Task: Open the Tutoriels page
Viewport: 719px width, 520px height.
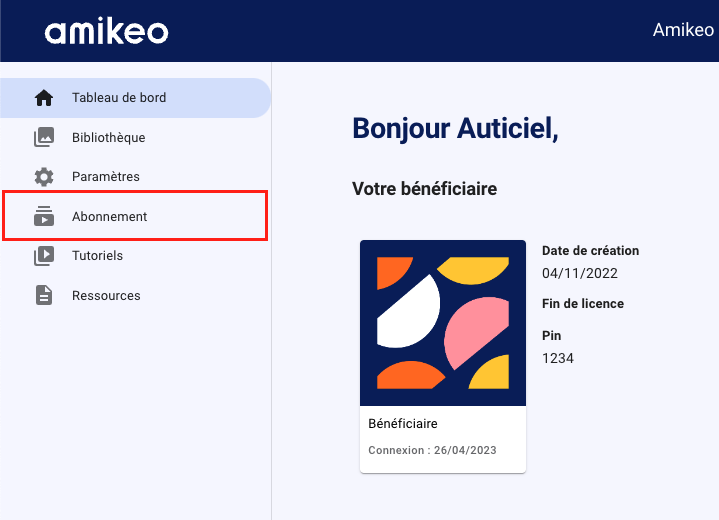Action: click(x=135, y=255)
